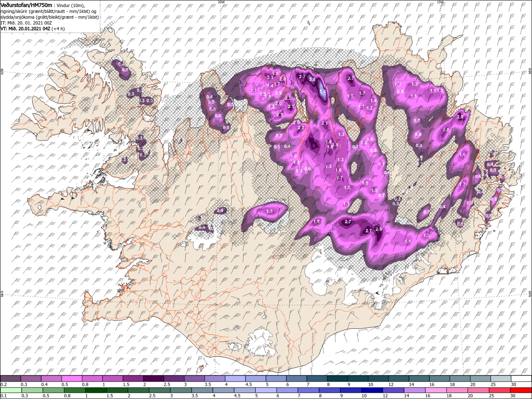
Task: Click the 'IT: Mið. 20. 01. 2021 00Z' line
Action: pyautogui.click(x=27, y=23)
